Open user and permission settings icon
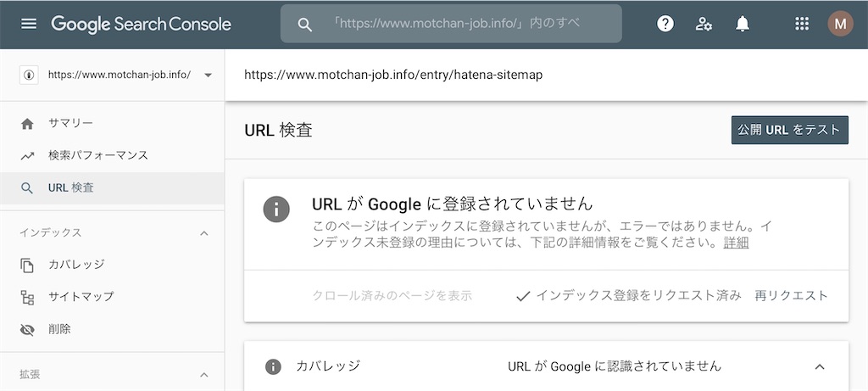The width and height of the screenshot is (868, 391). point(704,24)
